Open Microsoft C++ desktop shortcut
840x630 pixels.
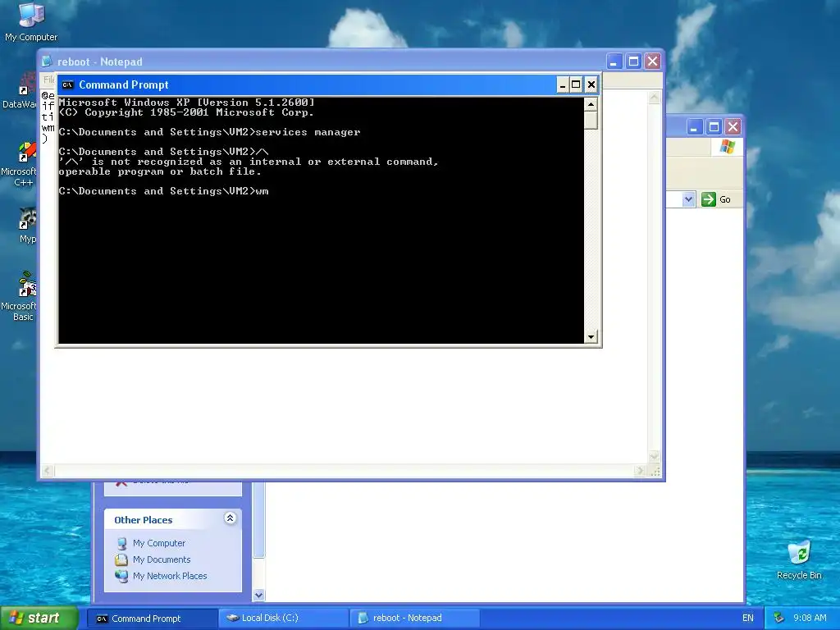click(20, 165)
